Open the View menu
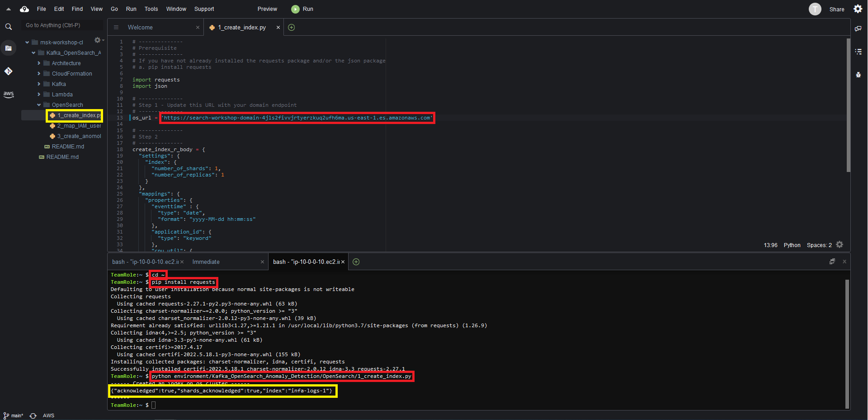The width and height of the screenshot is (868, 420). pos(97,9)
